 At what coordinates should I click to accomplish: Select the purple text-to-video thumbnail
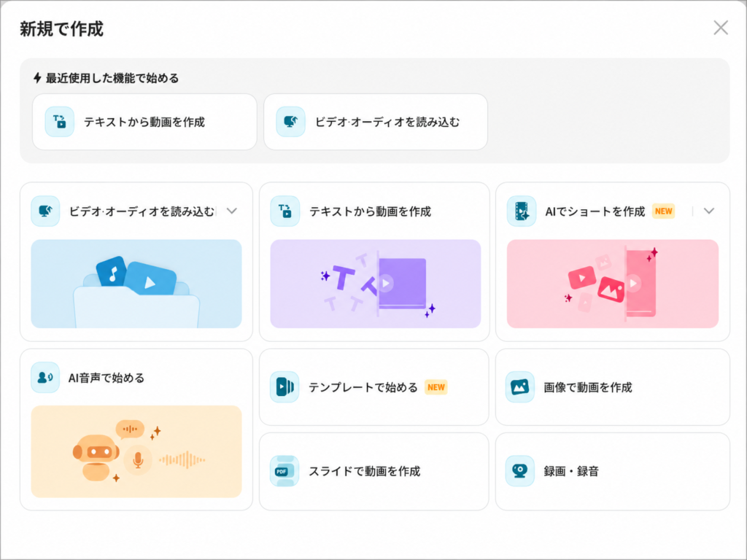pyautogui.click(x=376, y=284)
